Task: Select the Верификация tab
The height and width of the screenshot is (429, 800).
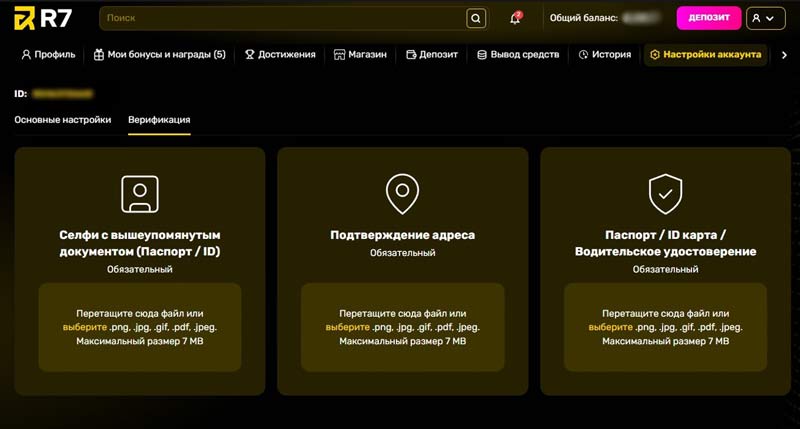Action: click(159, 120)
